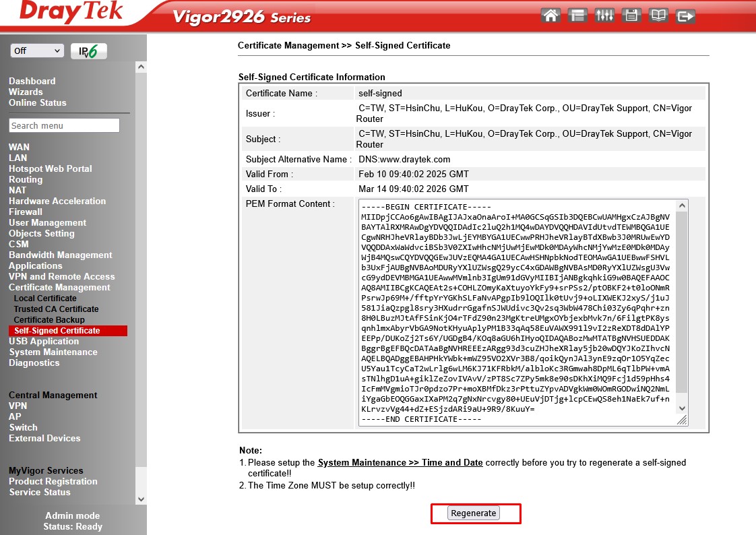Open Local Certificate submenu item
The image size is (756, 535).
[x=45, y=298]
